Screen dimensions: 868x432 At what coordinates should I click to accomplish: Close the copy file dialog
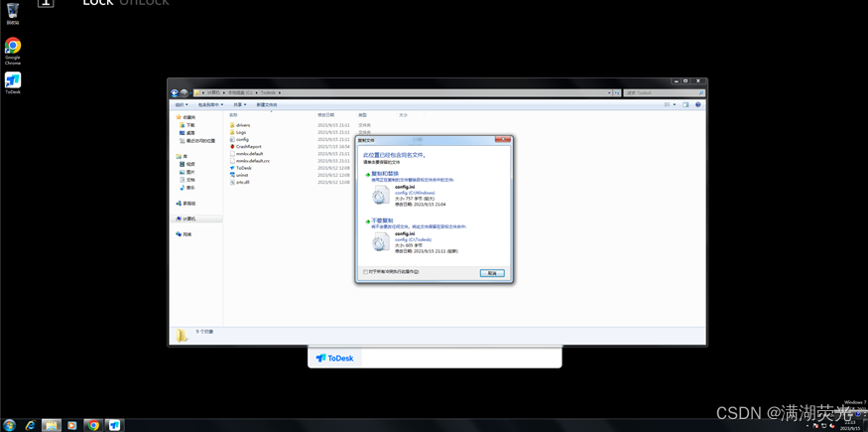coord(502,140)
